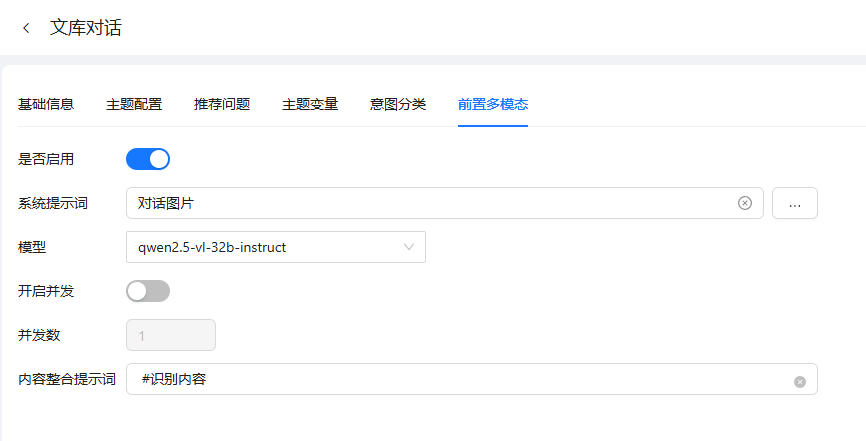Show the 意图分类 tab
Image resolution: width=866 pixels, height=441 pixels.
[x=398, y=104]
